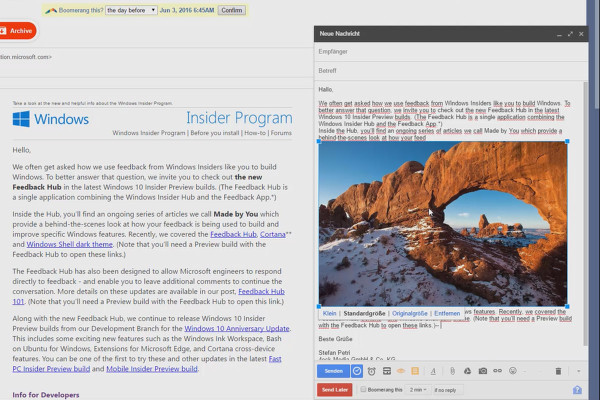Open Windows Shell dark theme link
Image resolution: width=600 pixels, height=400 pixels.
pos(69,244)
